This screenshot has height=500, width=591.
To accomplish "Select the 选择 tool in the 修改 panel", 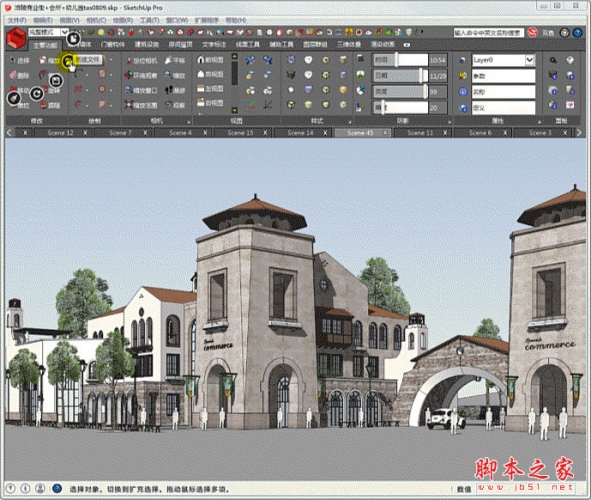I will tap(19, 60).
